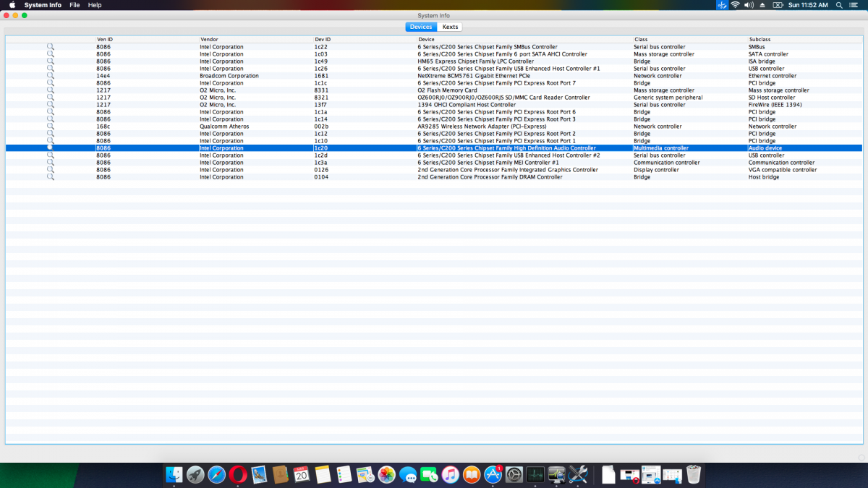The width and height of the screenshot is (868, 488).
Task: Open Reminders in the Dock
Action: pyautogui.click(x=344, y=474)
